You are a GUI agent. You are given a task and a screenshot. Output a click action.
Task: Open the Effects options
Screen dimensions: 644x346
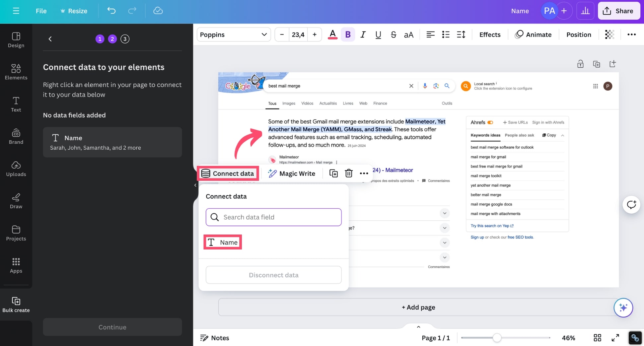[x=490, y=35]
